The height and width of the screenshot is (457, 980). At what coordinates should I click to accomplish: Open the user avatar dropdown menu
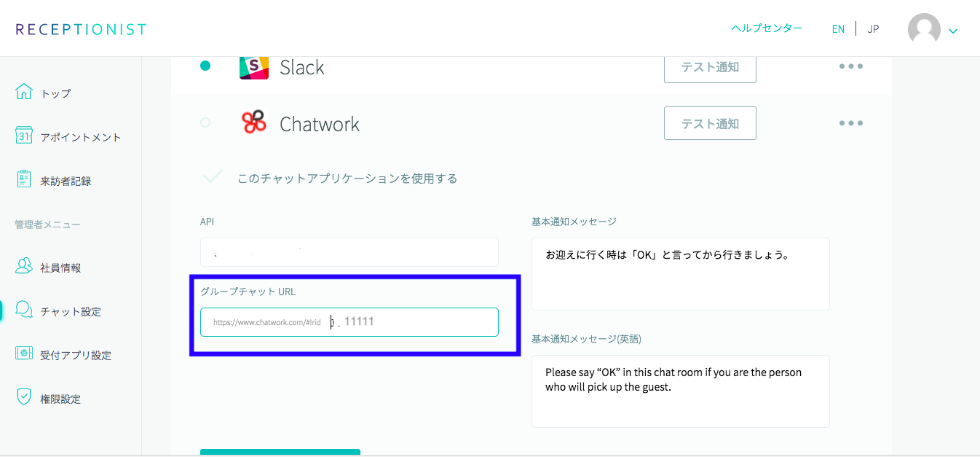point(932,30)
